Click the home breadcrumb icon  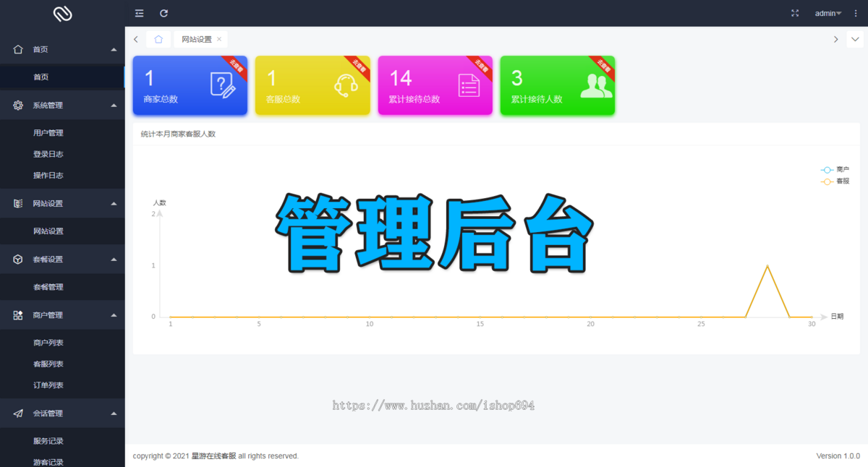[x=158, y=39]
